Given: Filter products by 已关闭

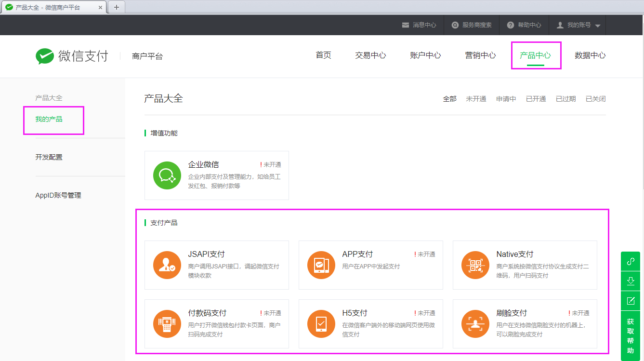Looking at the screenshot, I should (x=596, y=99).
